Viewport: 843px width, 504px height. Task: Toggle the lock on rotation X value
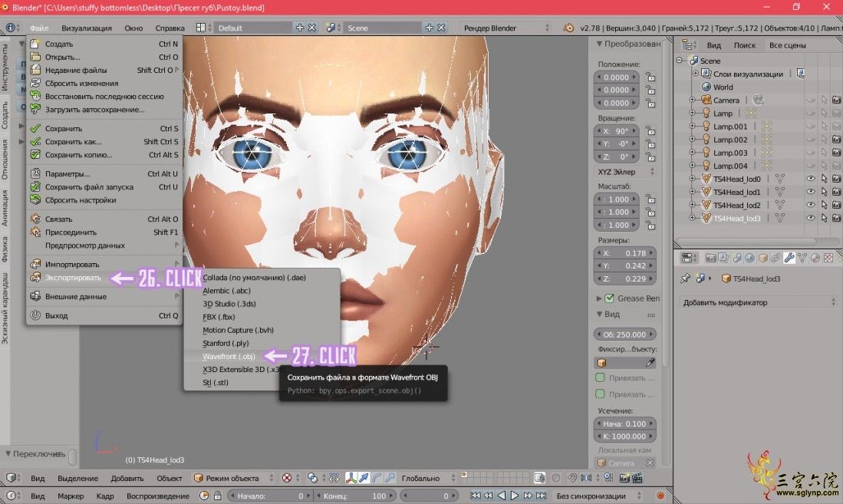[650, 130]
